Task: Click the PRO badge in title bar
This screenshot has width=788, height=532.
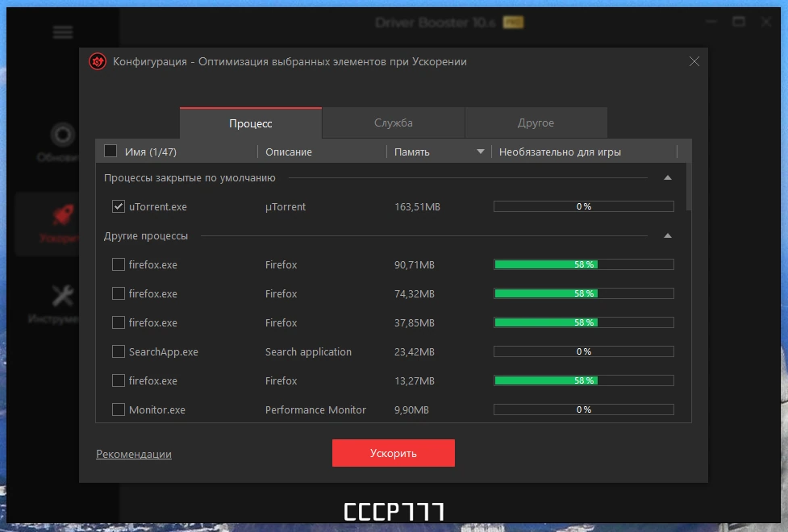Action: coord(513,22)
